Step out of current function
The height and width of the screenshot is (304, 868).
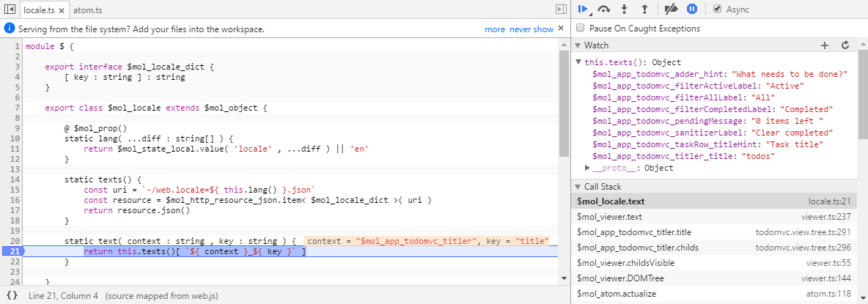tap(644, 10)
